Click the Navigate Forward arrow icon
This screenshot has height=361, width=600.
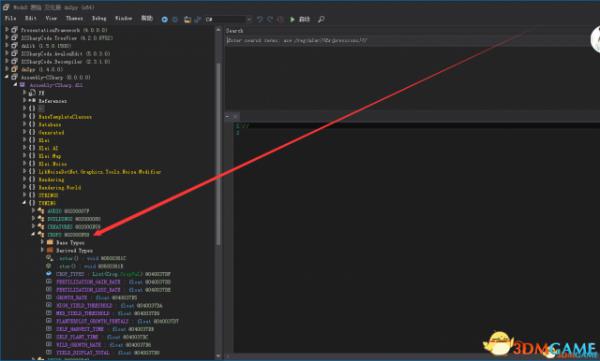click(x=175, y=19)
